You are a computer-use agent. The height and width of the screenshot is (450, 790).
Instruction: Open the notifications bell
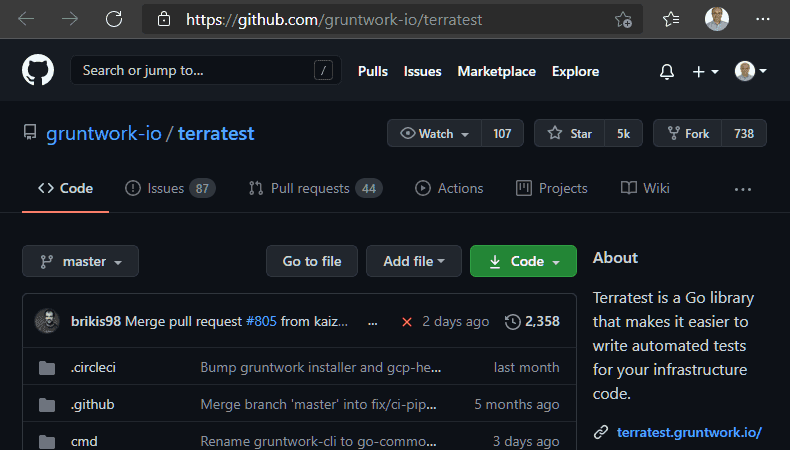[667, 71]
